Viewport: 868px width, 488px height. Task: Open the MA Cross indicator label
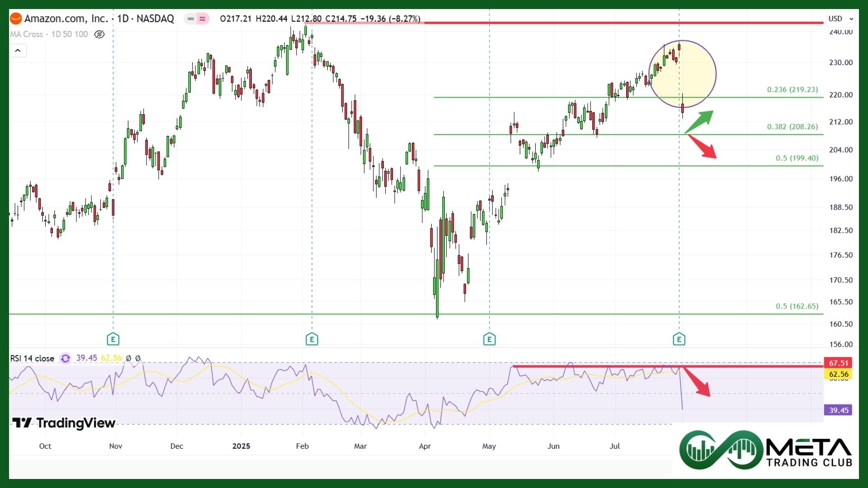[x=26, y=34]
